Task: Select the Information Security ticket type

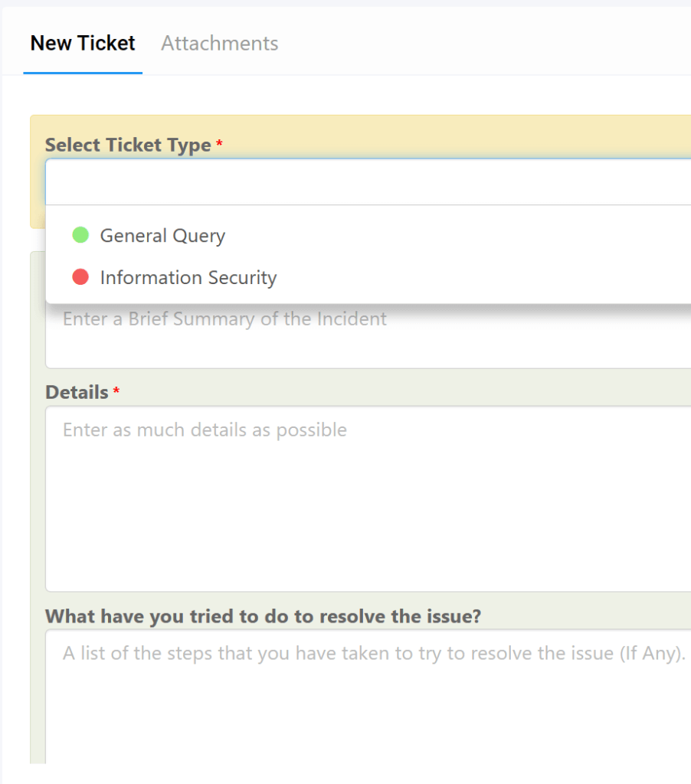Action: tap(188, 277)
